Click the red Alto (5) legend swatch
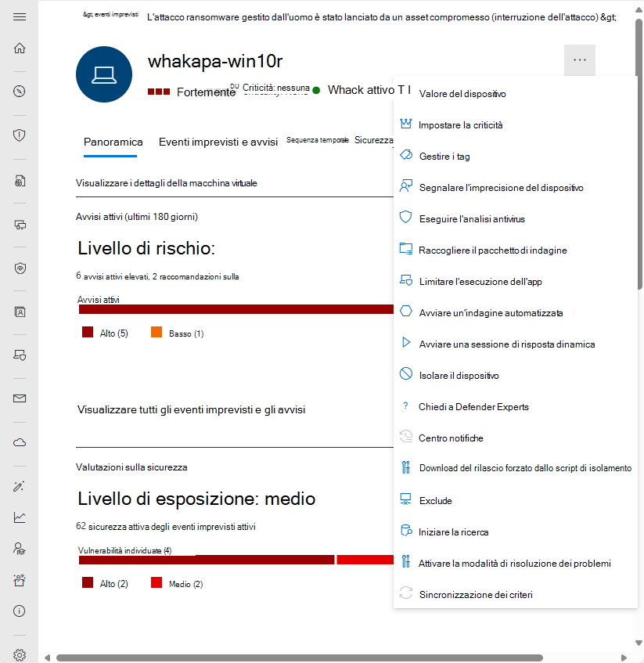The height and width of the screenshot is (663, 644). click(x=87, y=332)
